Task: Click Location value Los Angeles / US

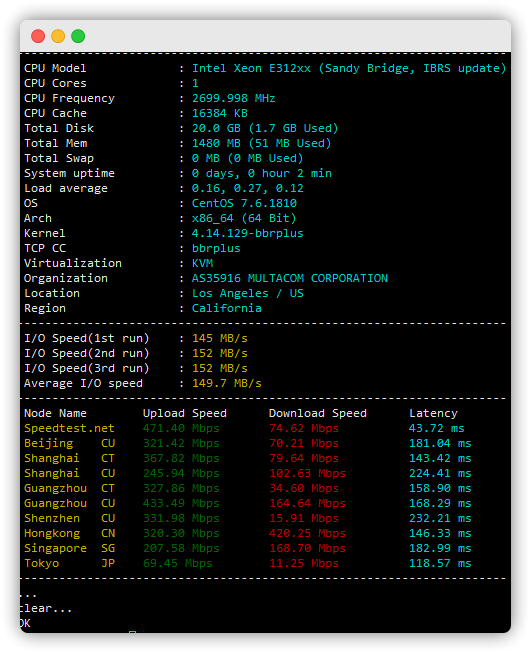Action: tap(248, 293)
